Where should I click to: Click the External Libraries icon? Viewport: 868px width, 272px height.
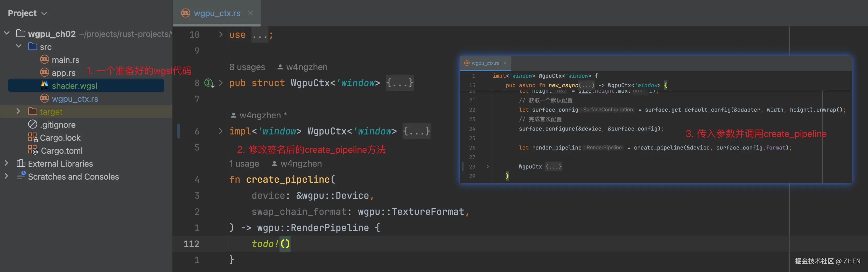point(21,163)
